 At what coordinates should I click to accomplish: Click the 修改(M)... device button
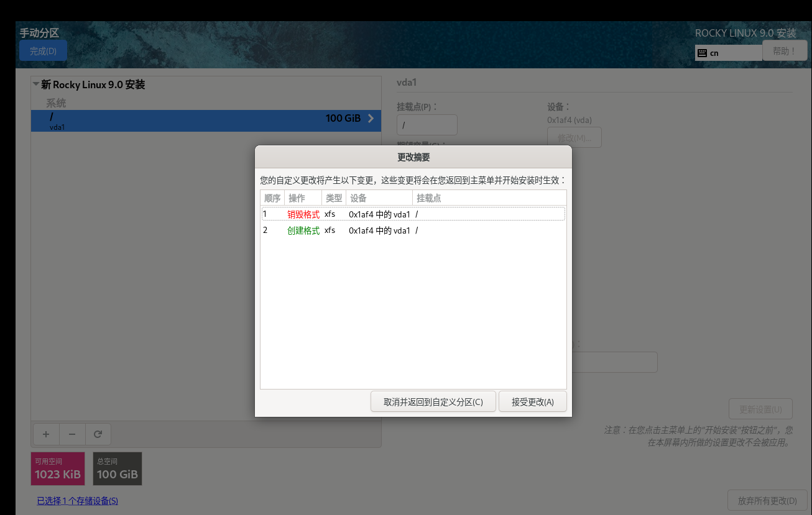574,137
